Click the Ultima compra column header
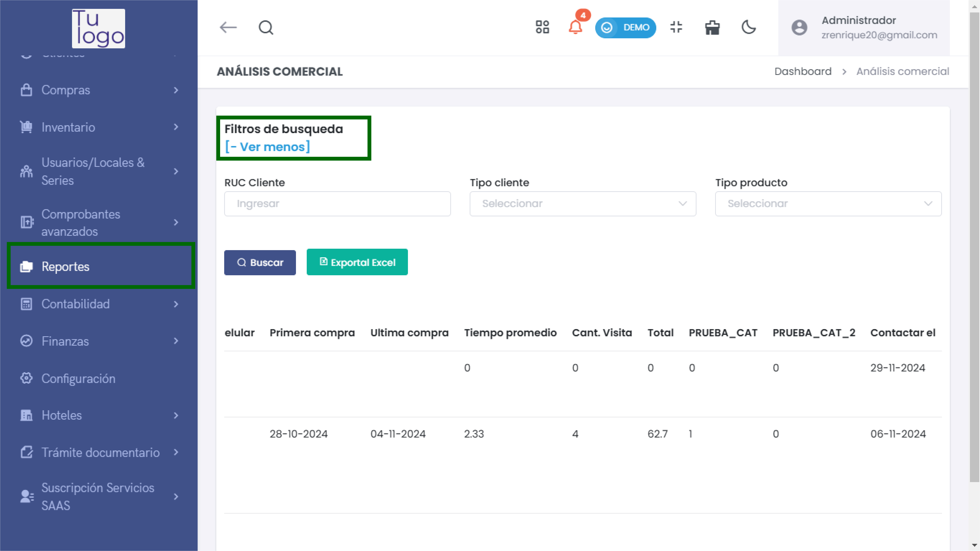The height and width of the screenshot is (551, 980). (409, 332)
